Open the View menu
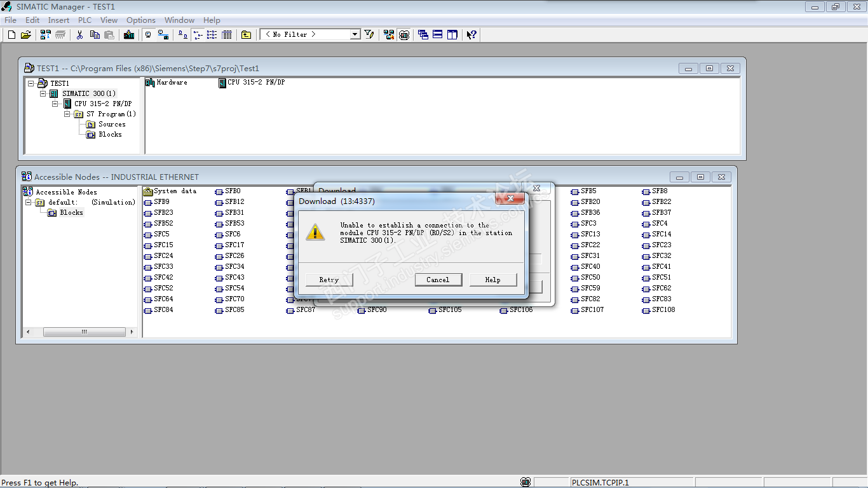868x488 pixels. click(109, 20)
